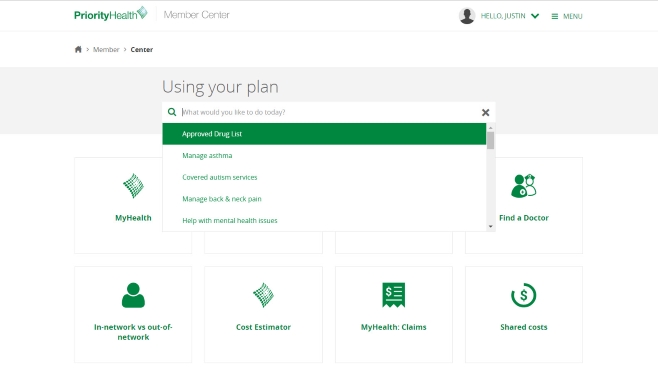The width and height of the screenshot is (658, 371).
Task: Open the Cost Estimator icon
Action: click(264, 295)
